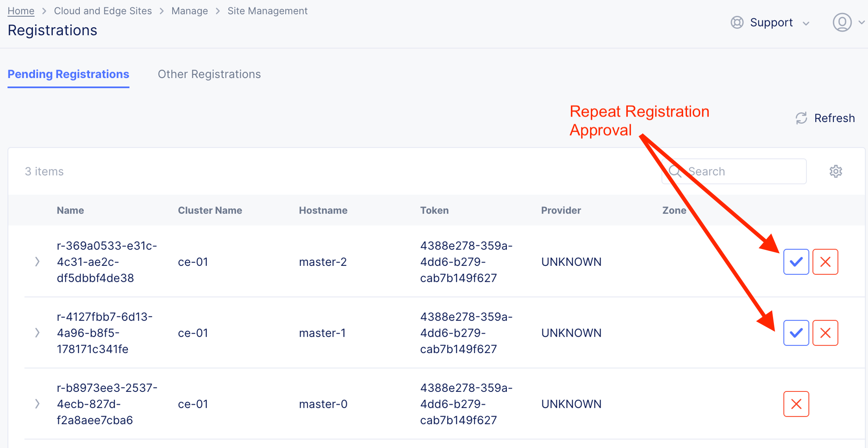The width and height of the screenshot is (868, 448).
Task: Open the user account avatar menu
Action: coord(842,22)
